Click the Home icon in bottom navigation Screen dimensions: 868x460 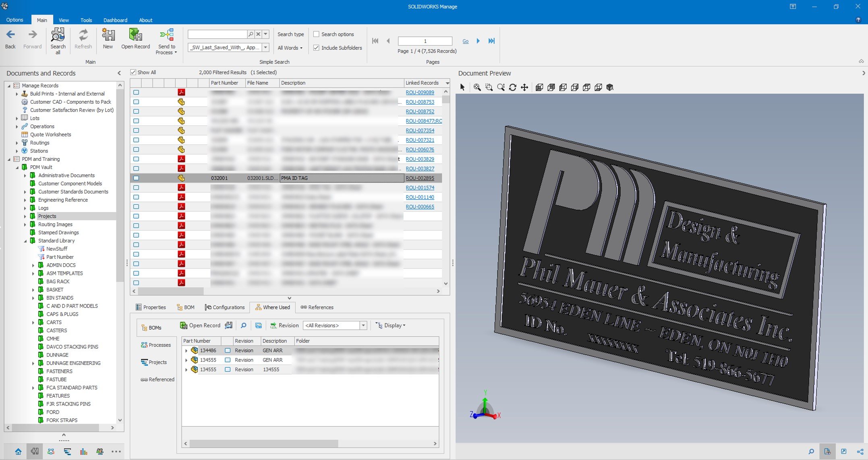18,452
